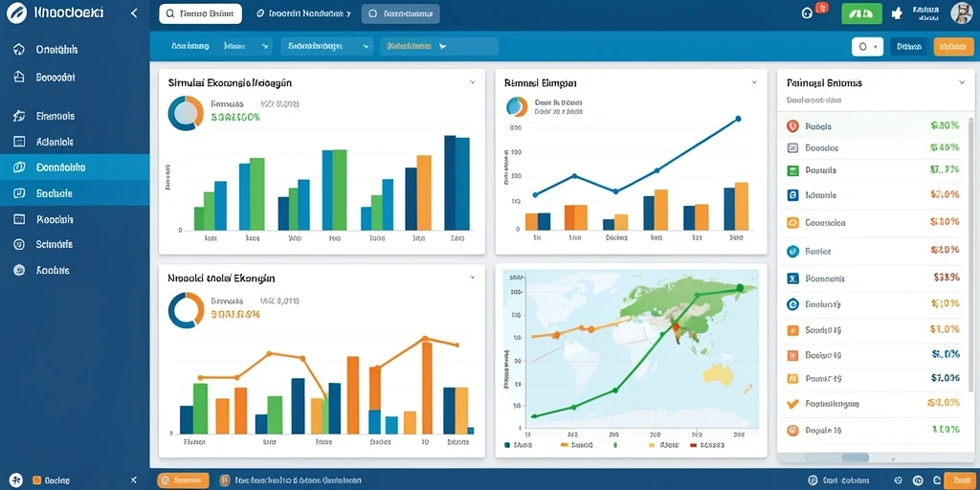
Task: Click the magnifier icon in the white search box
Action: [170, 13]
